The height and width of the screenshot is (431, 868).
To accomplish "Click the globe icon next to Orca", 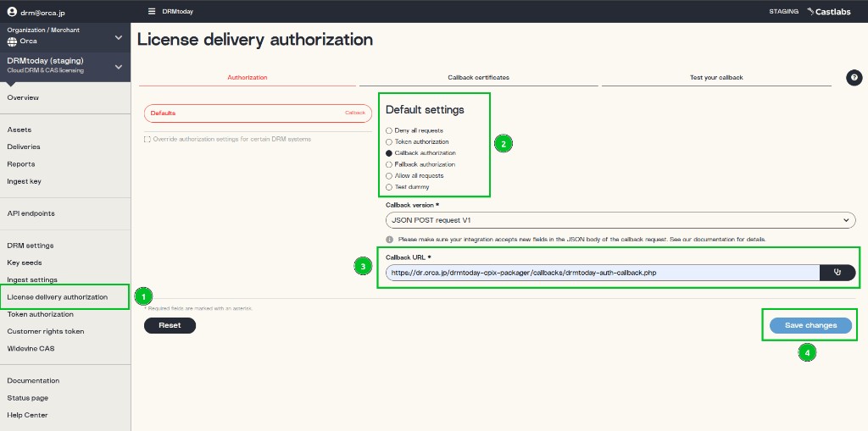I will point(12,41).
